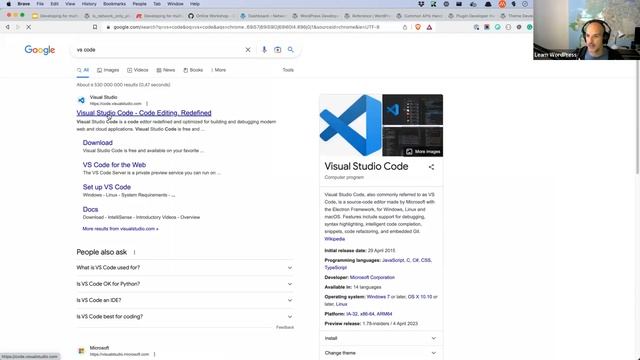Open the Wikipedia link in knowledge panel
640x360 pixels.
pos(335,239)
